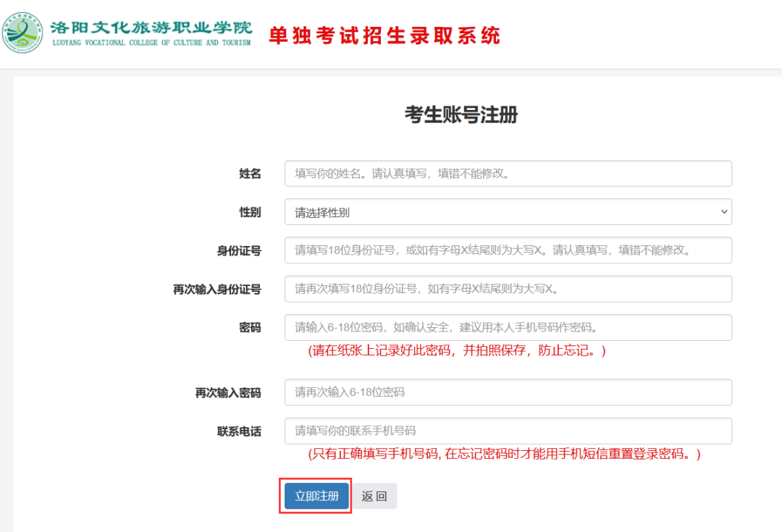
Task: Click the 再次输入身份证号 label text
Action: 216,290
